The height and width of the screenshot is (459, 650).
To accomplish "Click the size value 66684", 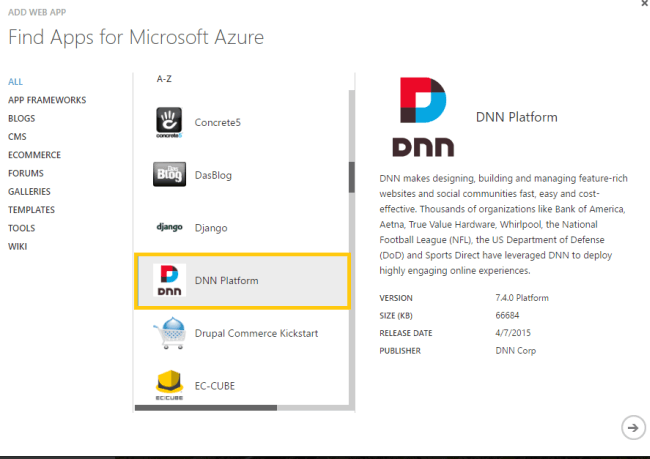I will (x=507, y=315).
